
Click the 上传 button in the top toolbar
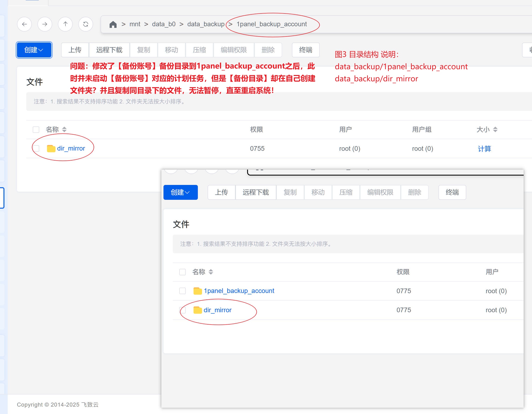coord(75,50)
